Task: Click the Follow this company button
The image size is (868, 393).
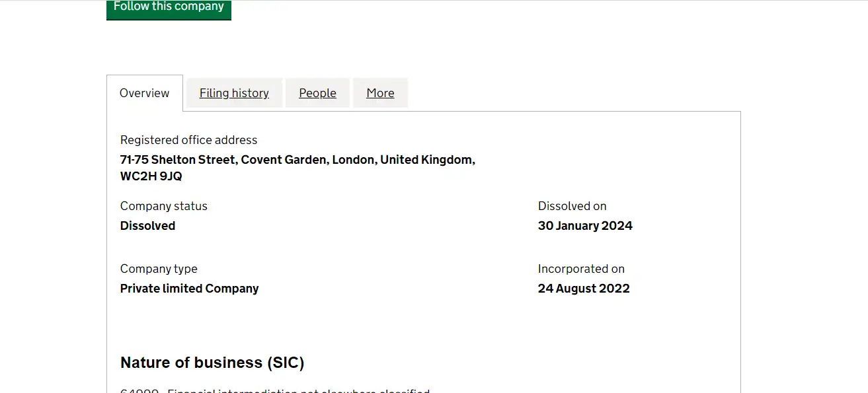Action: coord(169,8)
